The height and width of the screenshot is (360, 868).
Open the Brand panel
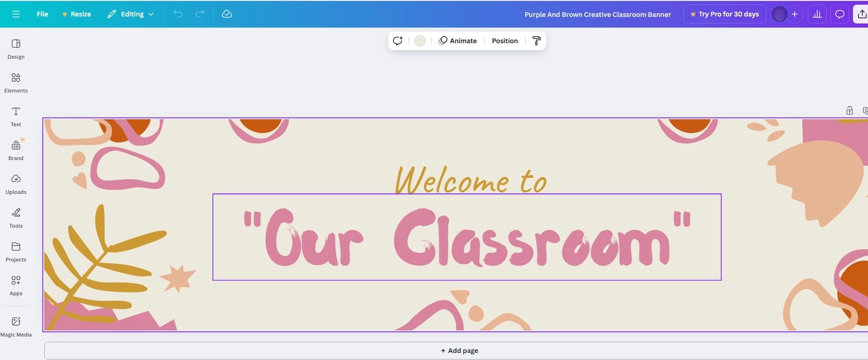(16, 150)
